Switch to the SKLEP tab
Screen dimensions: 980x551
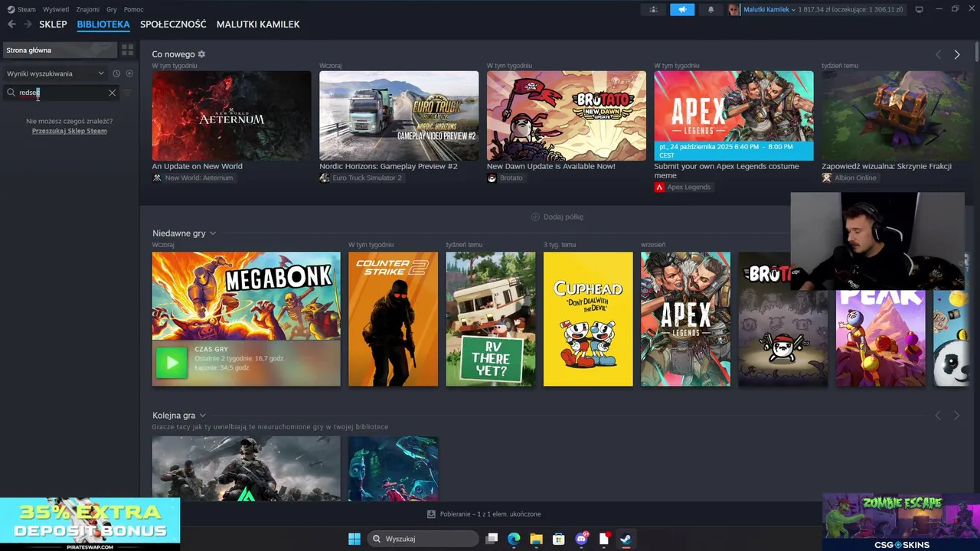coord(53,24)
